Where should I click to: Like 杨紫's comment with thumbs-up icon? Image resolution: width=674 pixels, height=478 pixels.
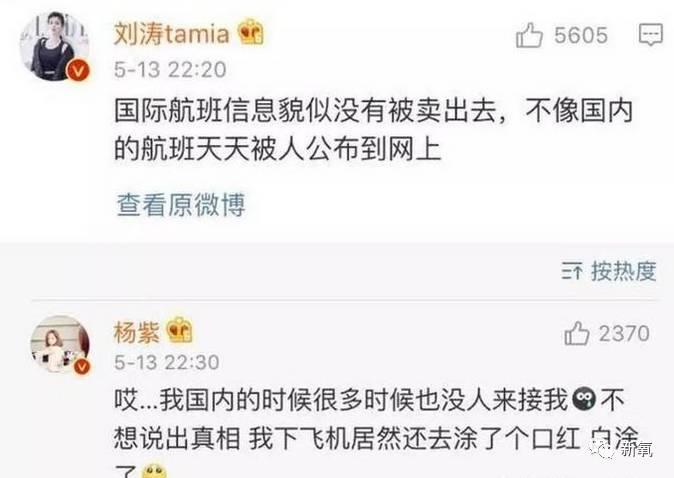(576, 333)
